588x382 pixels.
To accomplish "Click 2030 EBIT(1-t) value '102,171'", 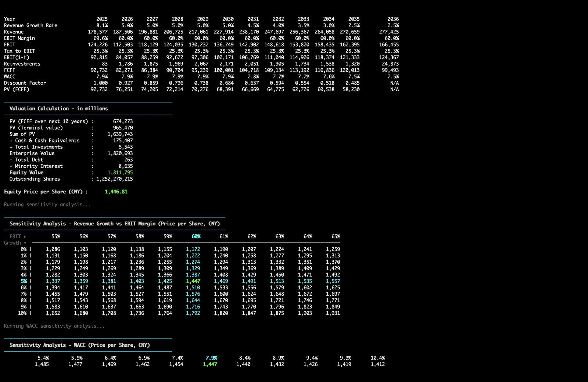I will (x=224, y=57).
